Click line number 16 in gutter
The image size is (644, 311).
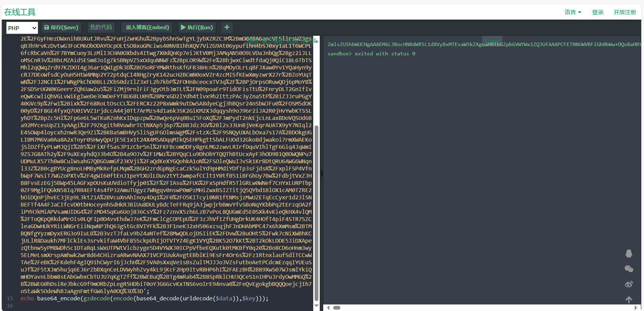click(10, 306)
